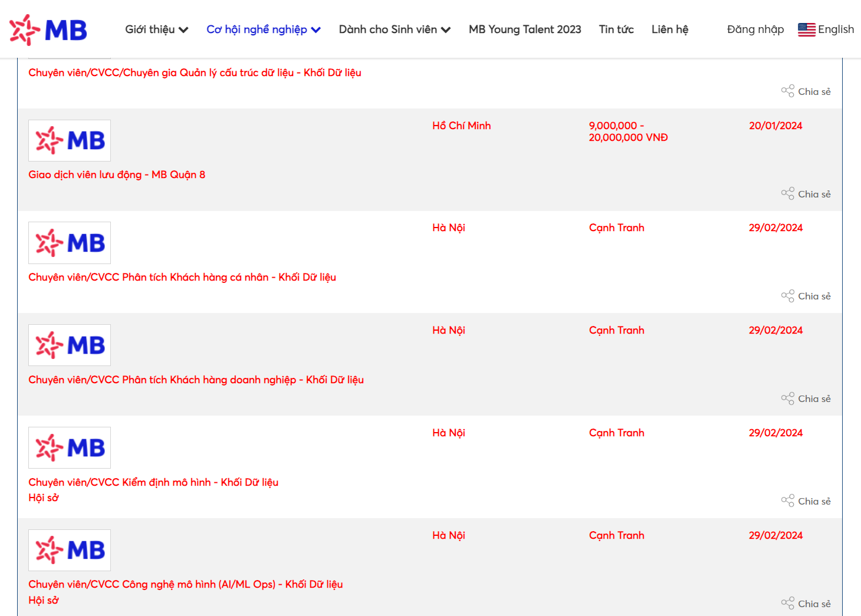This screenshot has height=616, width=861.
Task: Click Hội sở under Kiểm định mô hình job
Action: [44, 498]
